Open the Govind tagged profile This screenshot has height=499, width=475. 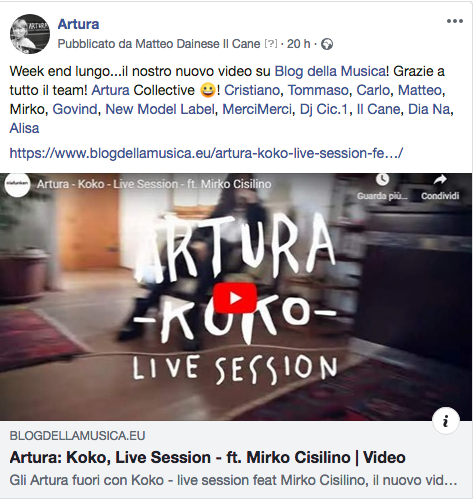pos(75,109)
